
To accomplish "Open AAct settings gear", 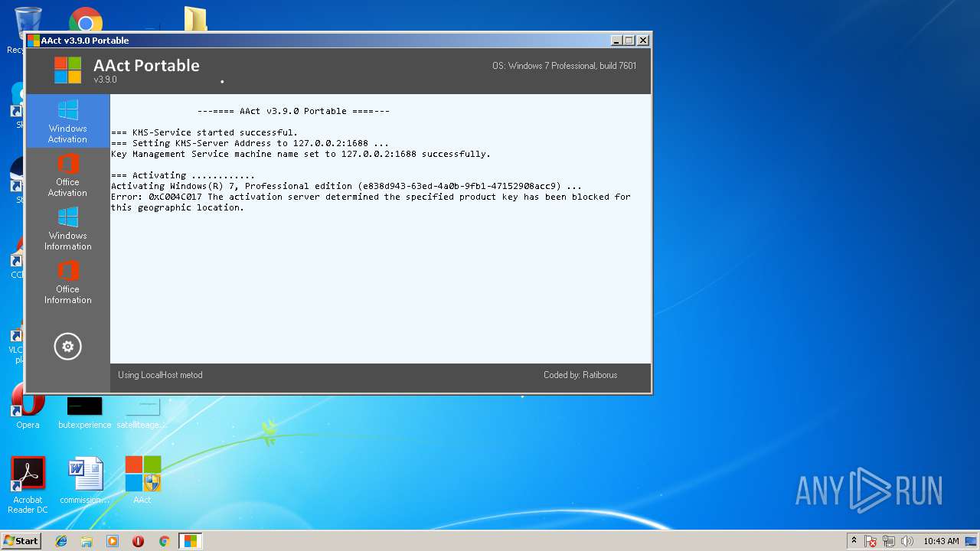I will click(x=67, y=347).
